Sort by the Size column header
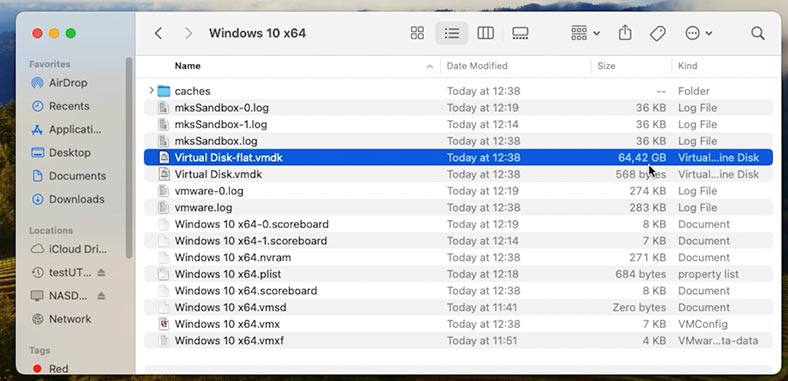 [x=606, y=66]
